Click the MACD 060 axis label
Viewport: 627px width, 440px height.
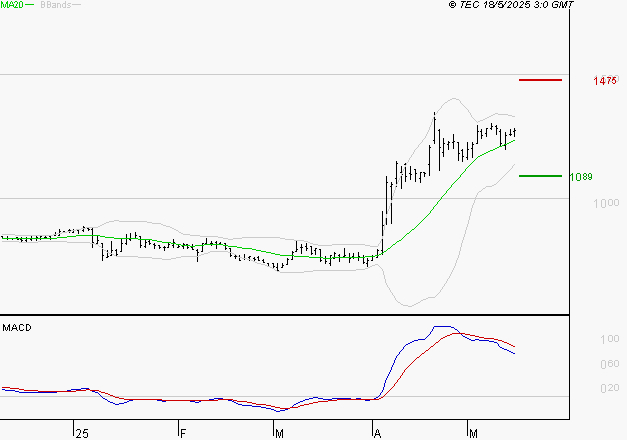pos(609,364)
